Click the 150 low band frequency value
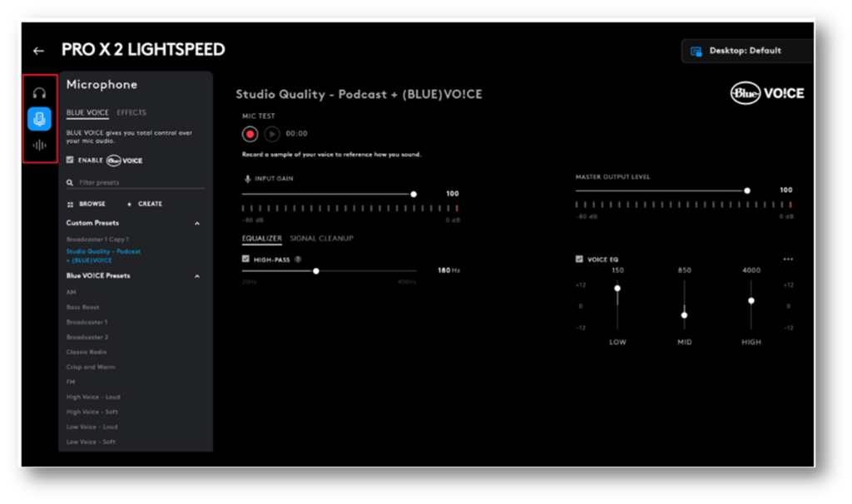Viewport: 852px width, 504px height. pyautogui.click(x=617, y=270)
